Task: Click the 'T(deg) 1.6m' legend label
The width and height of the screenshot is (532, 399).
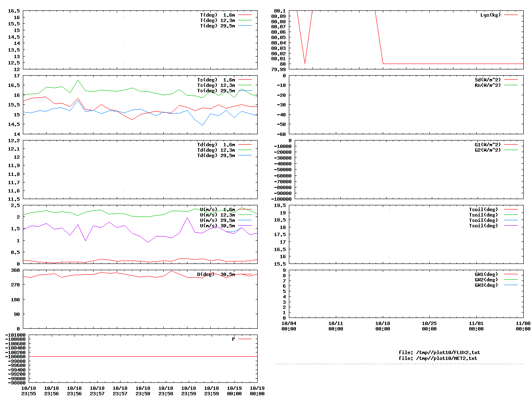Action: pos(217,15)
